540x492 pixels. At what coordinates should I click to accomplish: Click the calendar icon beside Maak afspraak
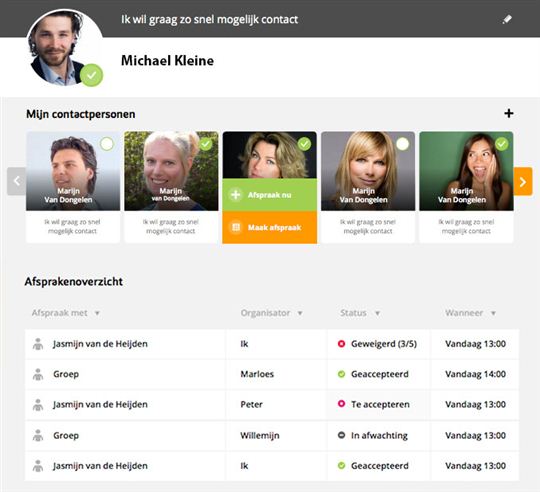[236, 227]
